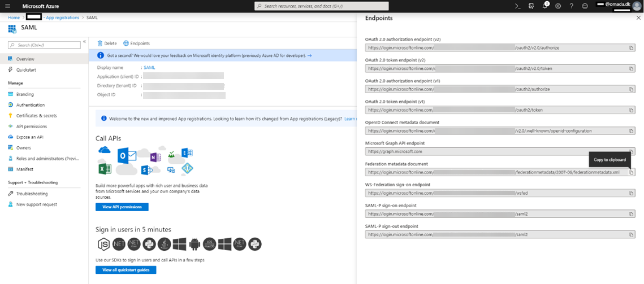
Task: Go to App registrations breadcrumb
Action: pos(62,18)
